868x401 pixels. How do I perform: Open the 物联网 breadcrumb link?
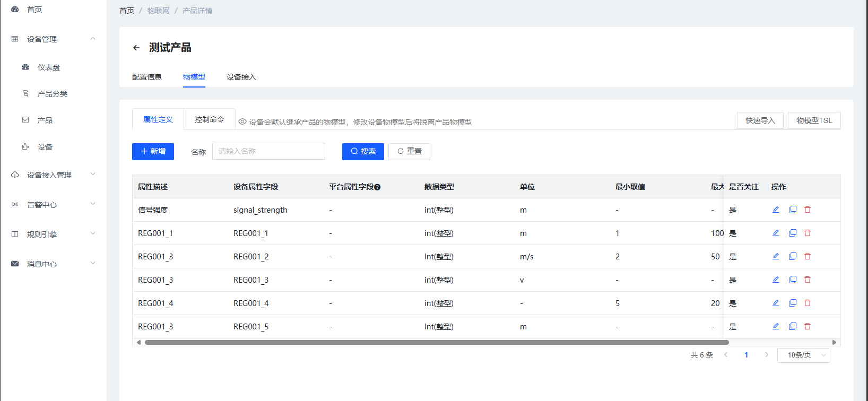pyautogui.click(x=159, y=11)
